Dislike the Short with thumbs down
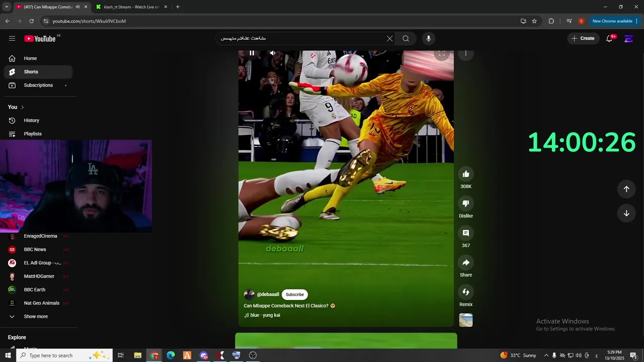The height and width of the screenshot is (362, 644). 466,204
